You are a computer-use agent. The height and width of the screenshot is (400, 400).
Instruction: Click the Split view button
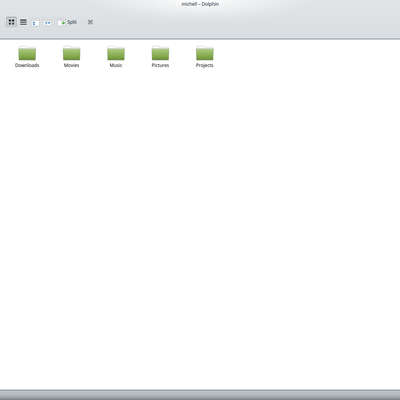pyautogui.click(x=67, y=22)
